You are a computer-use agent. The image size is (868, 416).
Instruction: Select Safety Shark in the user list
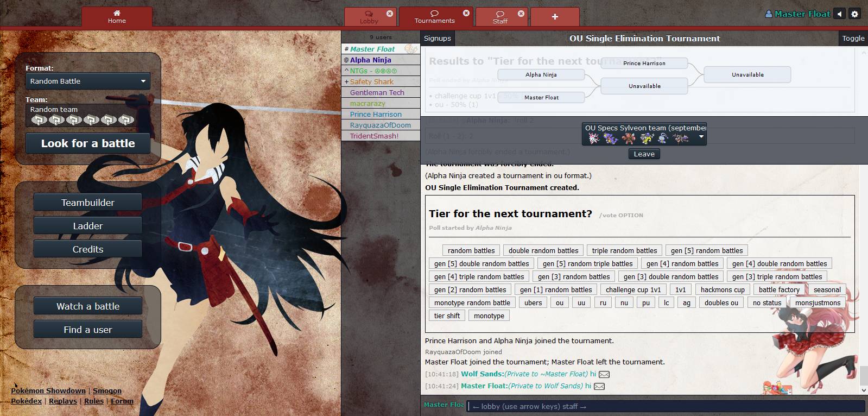(381, 81)
